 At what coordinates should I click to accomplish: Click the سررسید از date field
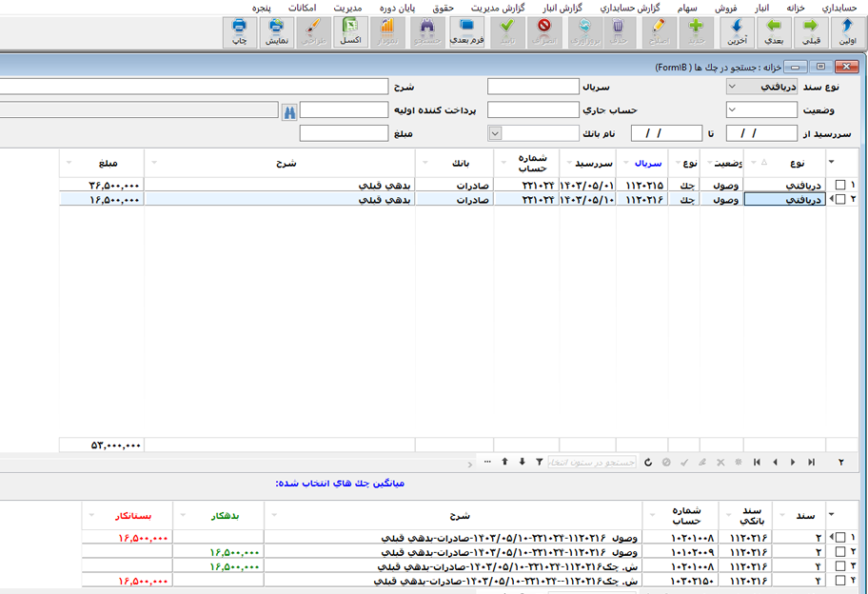761,133
